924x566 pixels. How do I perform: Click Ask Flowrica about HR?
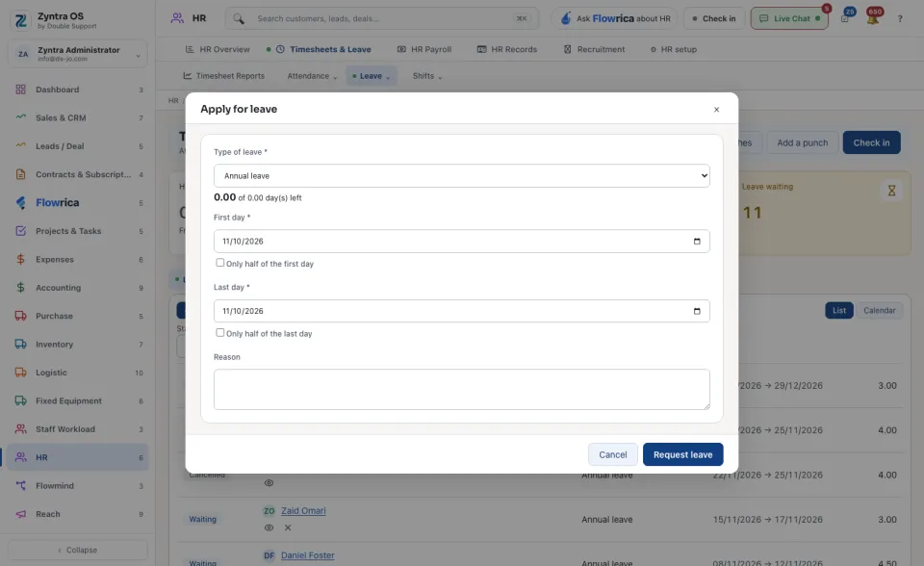615,19
